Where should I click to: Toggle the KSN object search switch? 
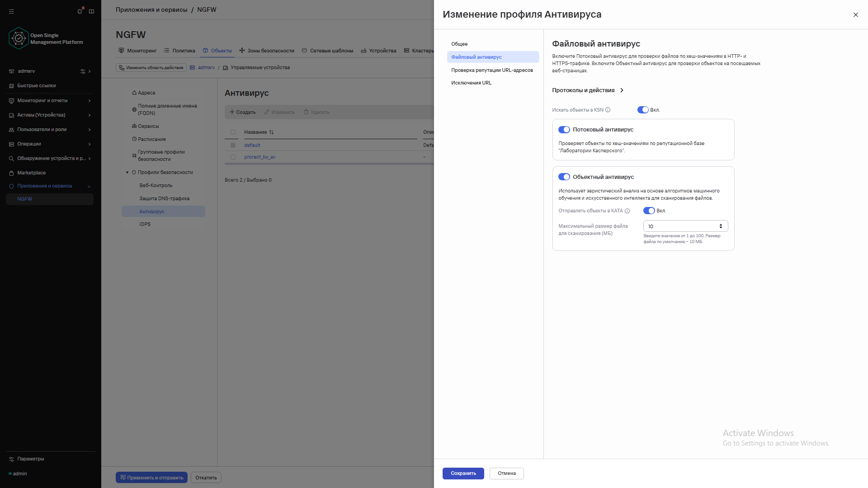(643, 110)
